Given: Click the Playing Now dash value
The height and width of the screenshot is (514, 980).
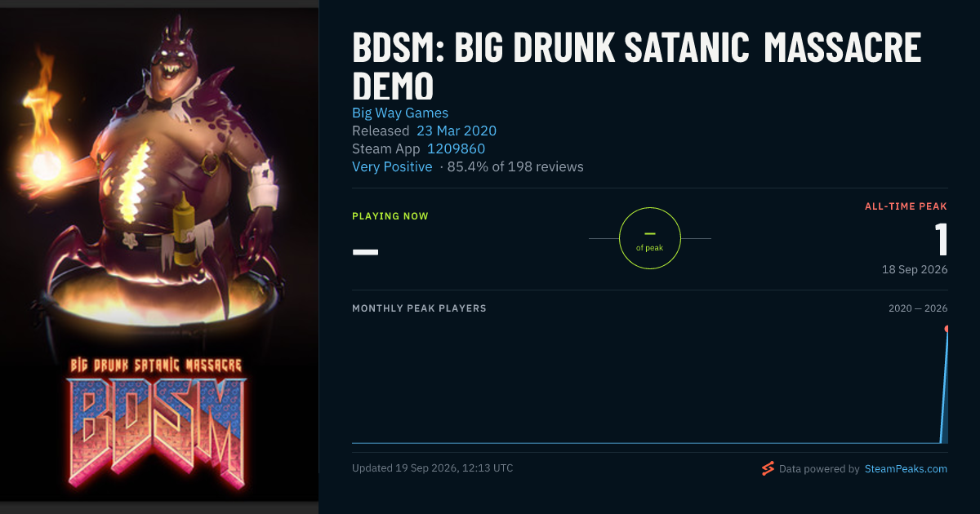Looking at the screenshot, I should tap(365, 250).
